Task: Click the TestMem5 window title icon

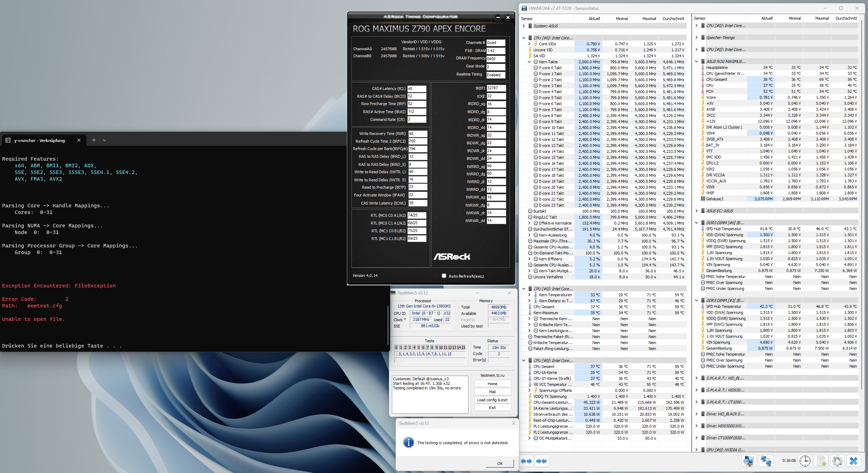Action: (x=393, y=293)
